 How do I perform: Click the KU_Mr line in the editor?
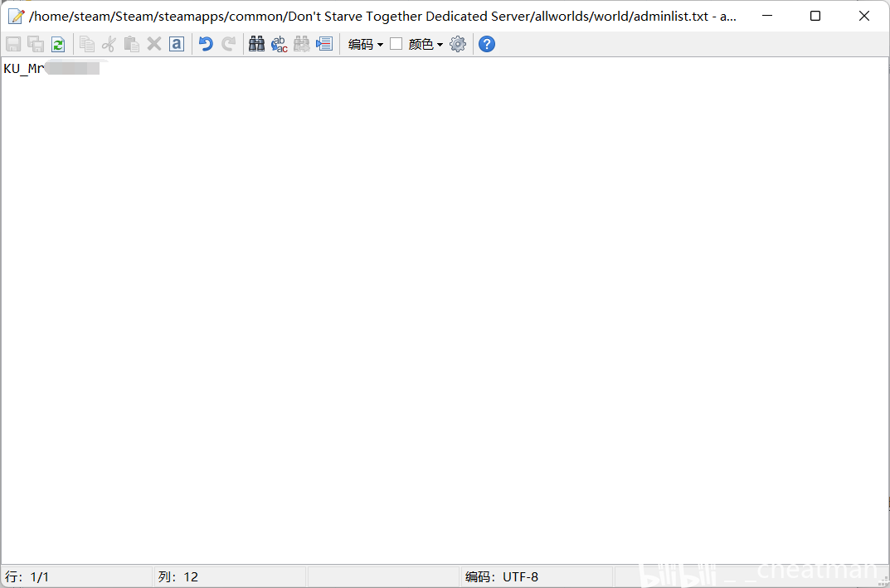pyautogui.click(x=51, y=69)
